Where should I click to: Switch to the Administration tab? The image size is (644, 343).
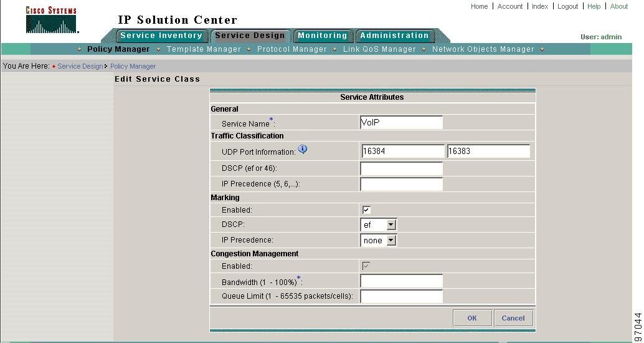pyautogui.click(x=394, y=36)
